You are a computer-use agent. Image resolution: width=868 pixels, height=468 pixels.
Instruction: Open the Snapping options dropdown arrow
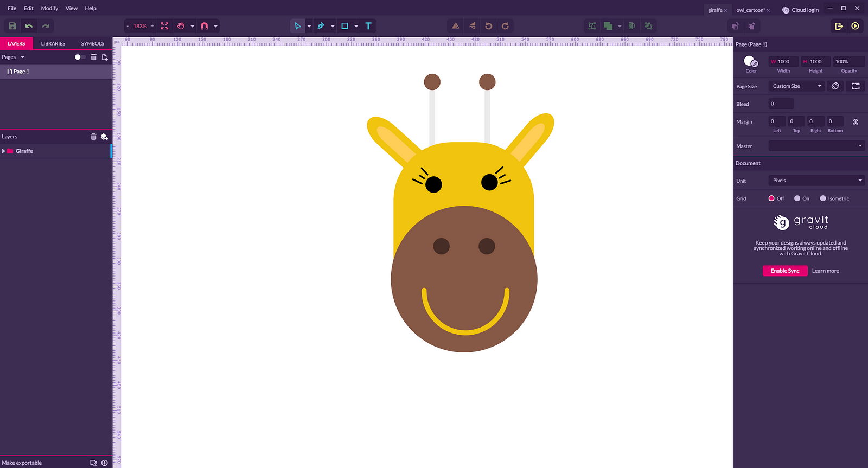pyautogui.click(x=215, y=26)
